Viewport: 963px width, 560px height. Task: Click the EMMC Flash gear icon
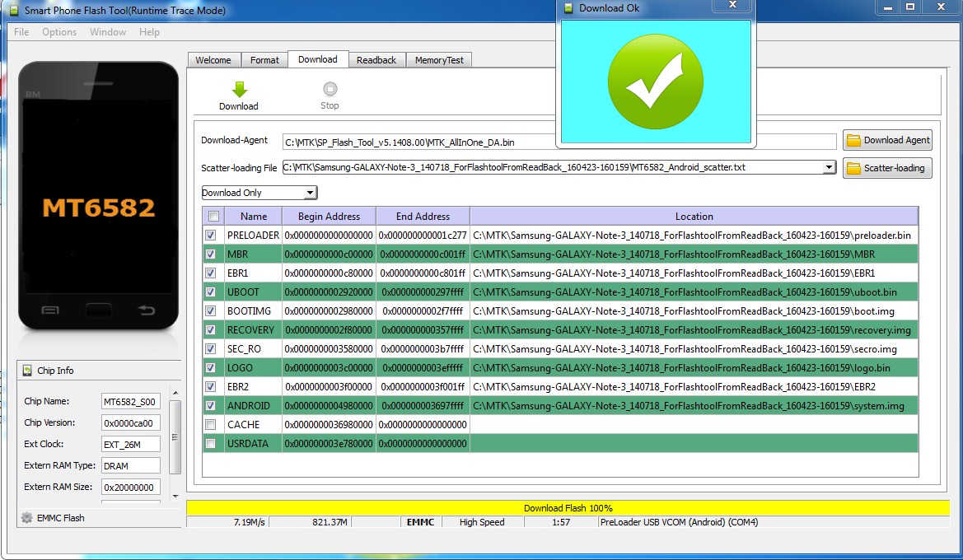point(27,518)
